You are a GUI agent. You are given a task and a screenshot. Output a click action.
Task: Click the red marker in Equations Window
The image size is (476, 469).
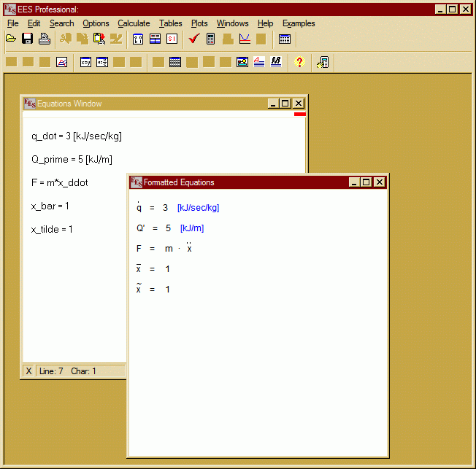click(x=299, y=114)
